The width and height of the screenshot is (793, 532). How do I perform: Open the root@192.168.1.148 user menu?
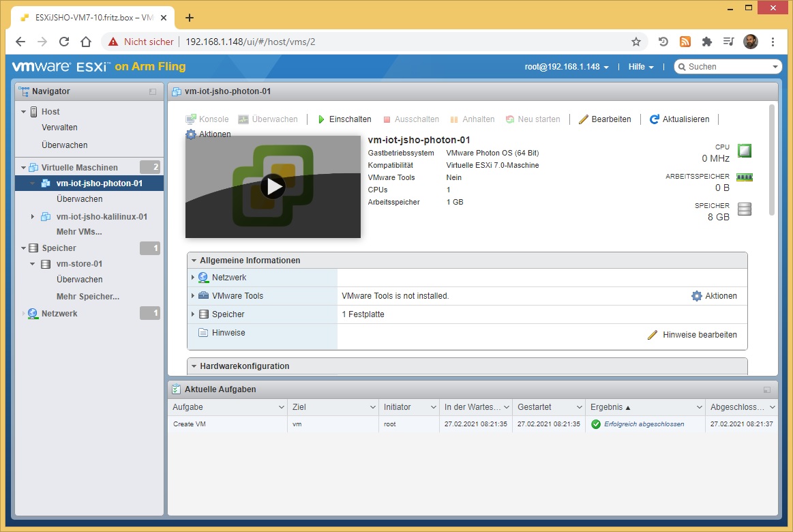[x=566, y=67]
